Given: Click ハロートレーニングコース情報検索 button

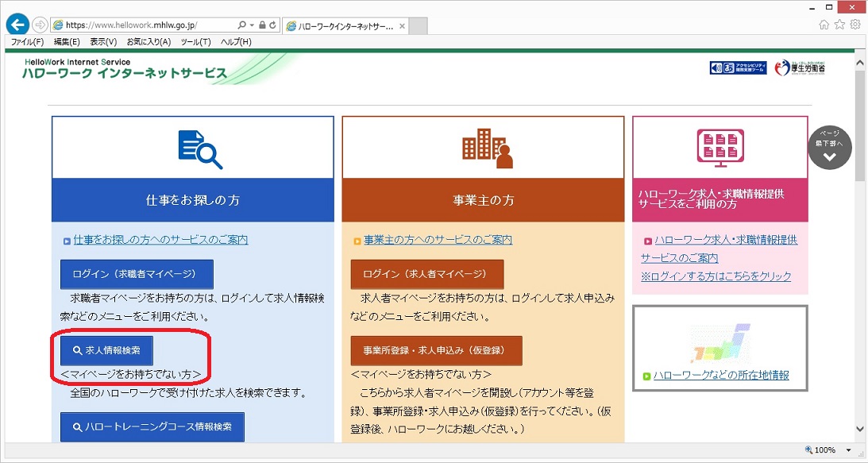Looking at the screenshot, I should 152,427.
